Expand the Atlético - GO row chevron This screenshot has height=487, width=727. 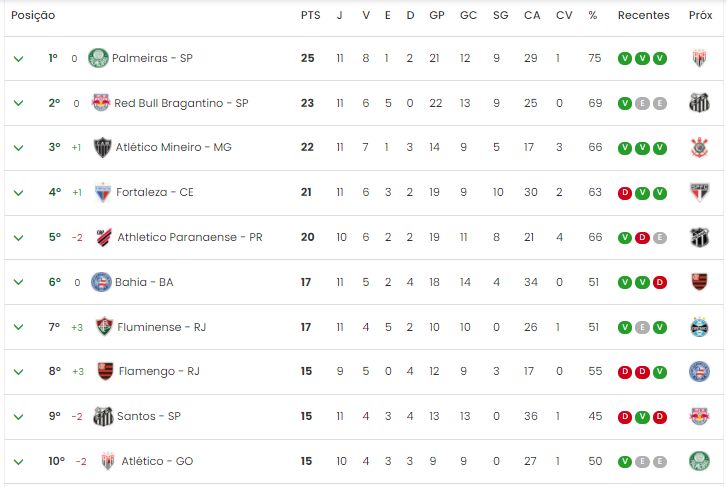click(19, 462)
